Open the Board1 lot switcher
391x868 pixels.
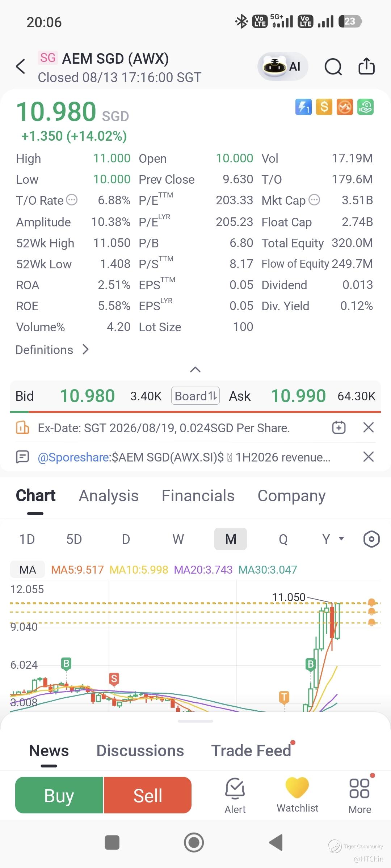(195, 396)
